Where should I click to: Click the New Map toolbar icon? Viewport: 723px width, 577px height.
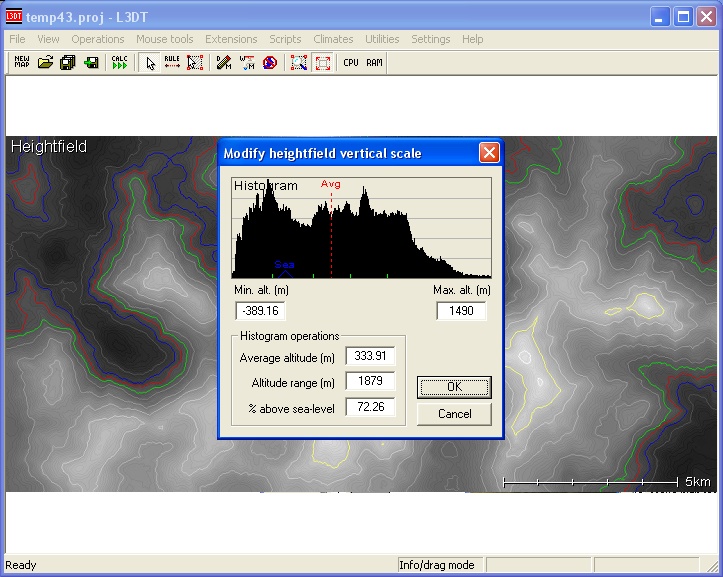21,62
